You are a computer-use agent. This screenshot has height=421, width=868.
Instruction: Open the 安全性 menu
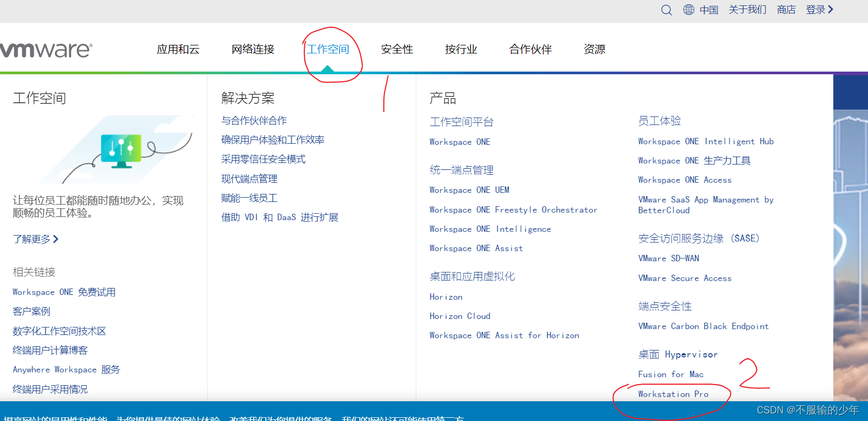(x=397, y=49)
